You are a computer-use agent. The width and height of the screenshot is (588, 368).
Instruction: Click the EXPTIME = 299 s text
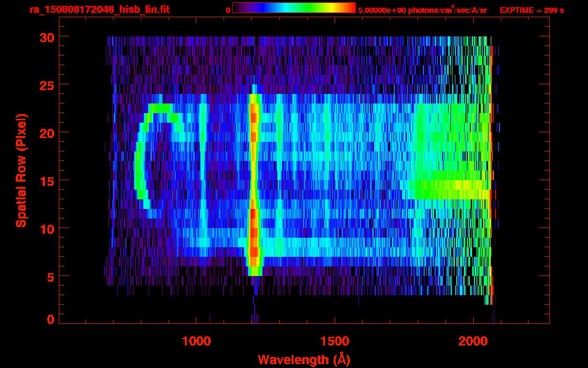tap(531, 10)
